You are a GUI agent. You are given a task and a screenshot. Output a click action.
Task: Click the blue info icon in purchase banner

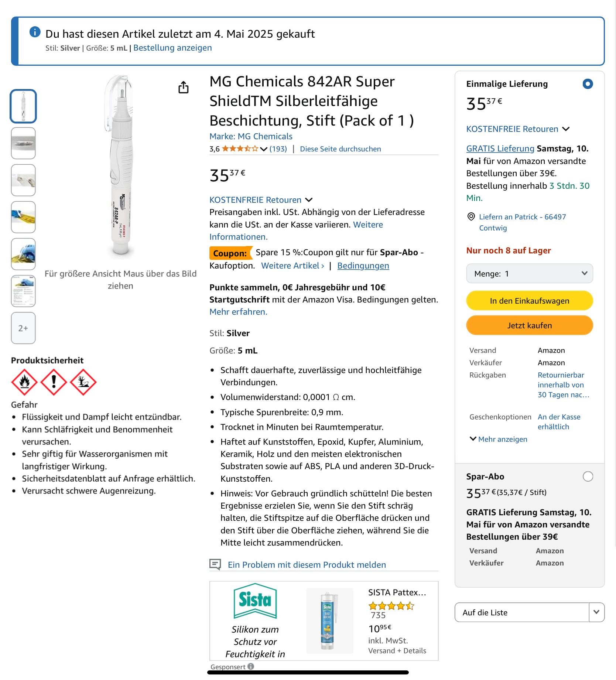click(x=35, y=33)
